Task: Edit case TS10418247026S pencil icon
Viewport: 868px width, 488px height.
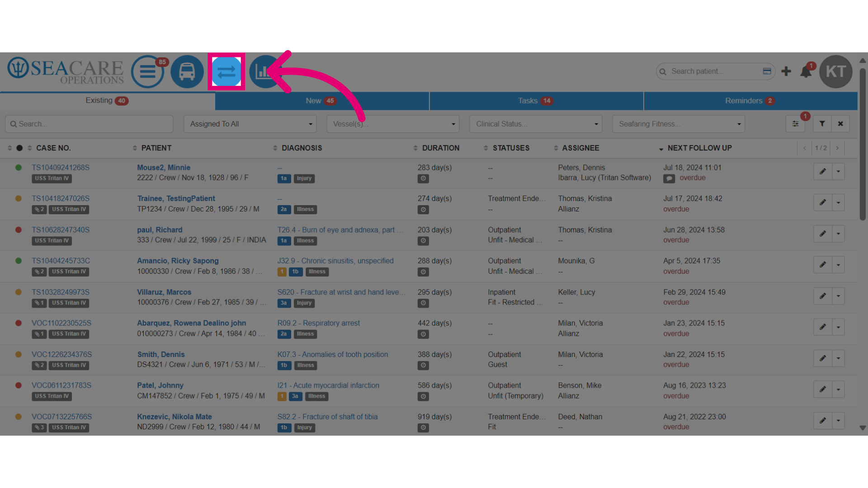Action: point(823,202)
